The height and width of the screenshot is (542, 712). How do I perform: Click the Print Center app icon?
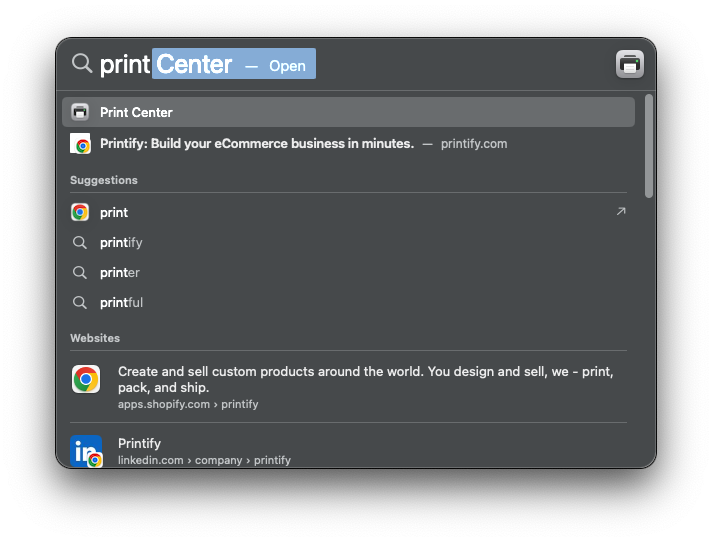click(x=80, y=112)
